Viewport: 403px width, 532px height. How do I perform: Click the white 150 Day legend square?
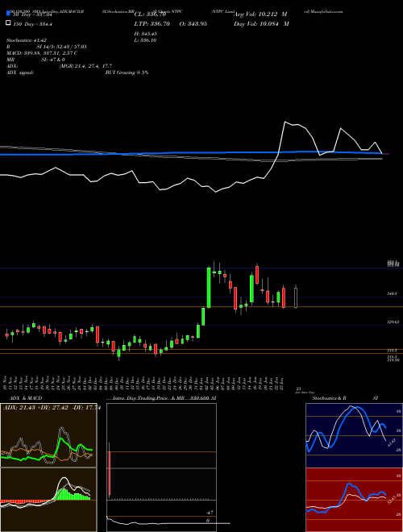click(x=8, y=23)
